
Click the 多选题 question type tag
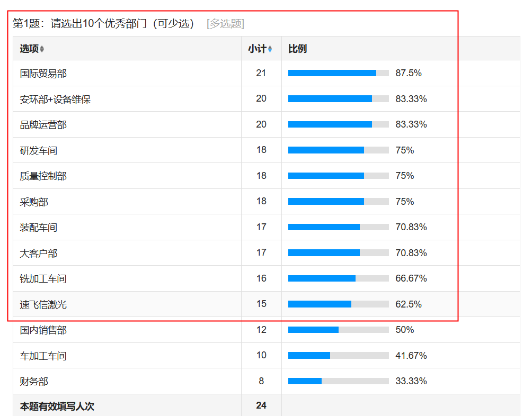(225, 24)
